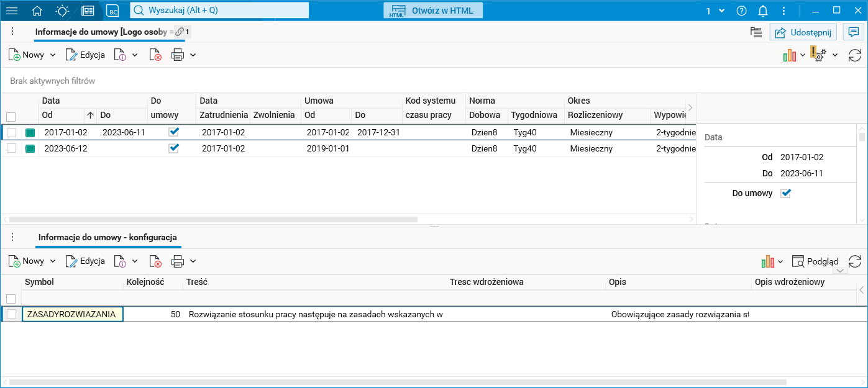Refresh the upper contract info list
The height and width of the screenshot is (388, 868).
855,55
